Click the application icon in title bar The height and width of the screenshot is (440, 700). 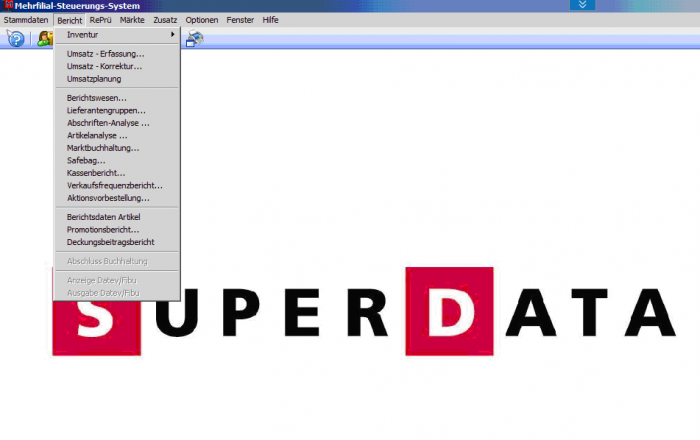(x=8, y=5)
